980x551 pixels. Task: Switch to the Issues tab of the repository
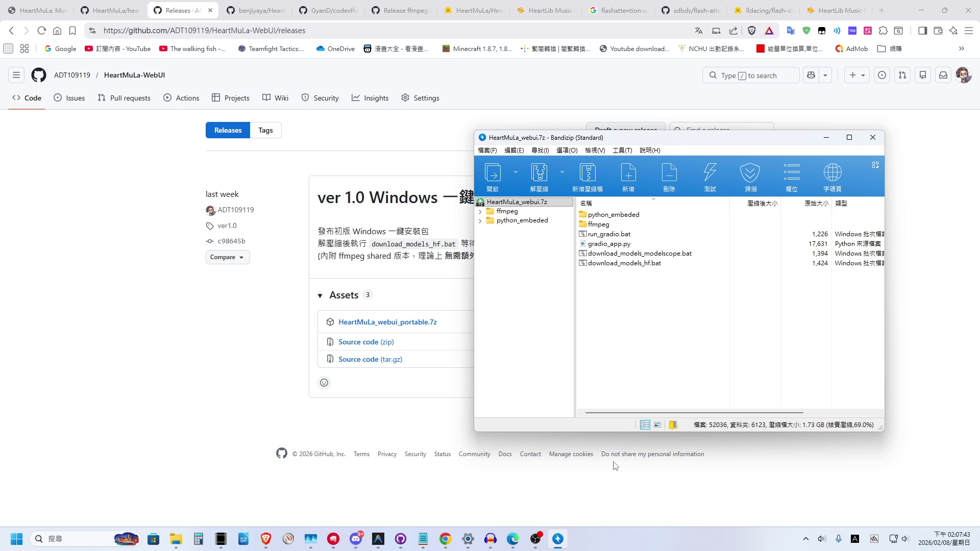pyautogui.click(x=69, y=98)
